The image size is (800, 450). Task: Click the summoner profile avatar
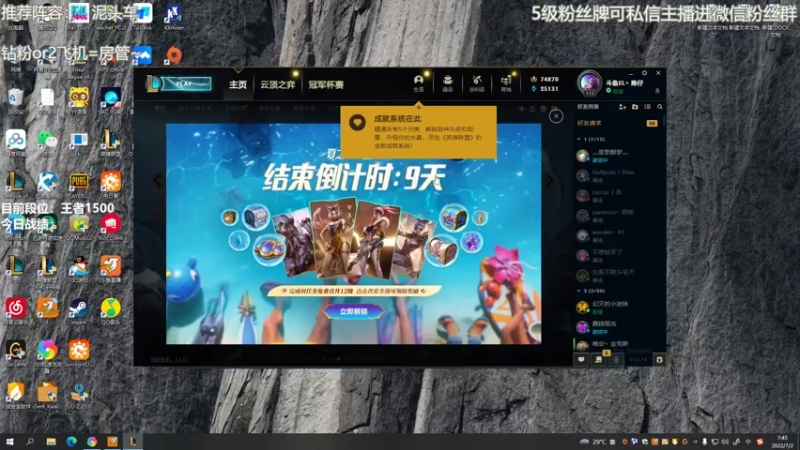pos(589,82)
